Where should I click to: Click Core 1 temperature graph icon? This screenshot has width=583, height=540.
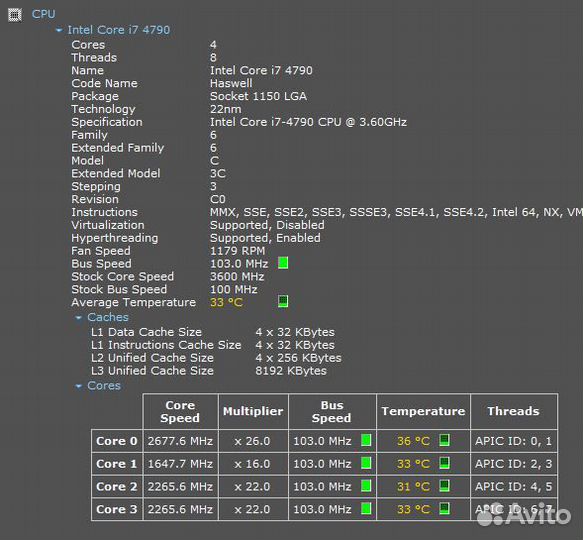(x=444, y=463)
